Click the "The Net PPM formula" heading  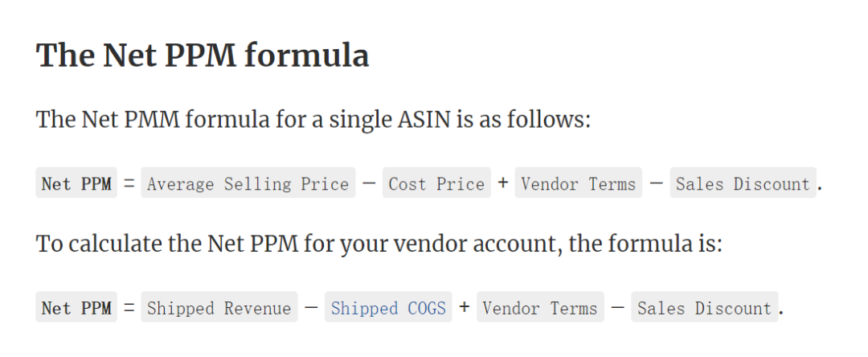pos(203,55)
